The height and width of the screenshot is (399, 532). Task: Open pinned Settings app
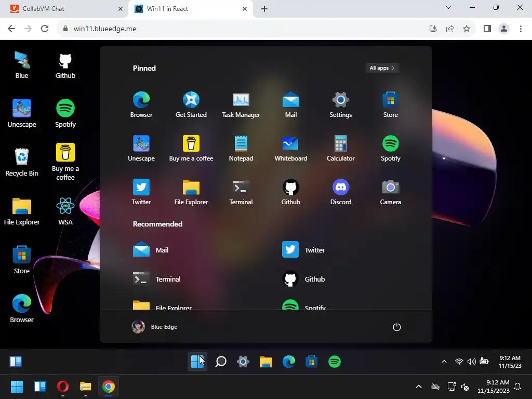point(341,104)
